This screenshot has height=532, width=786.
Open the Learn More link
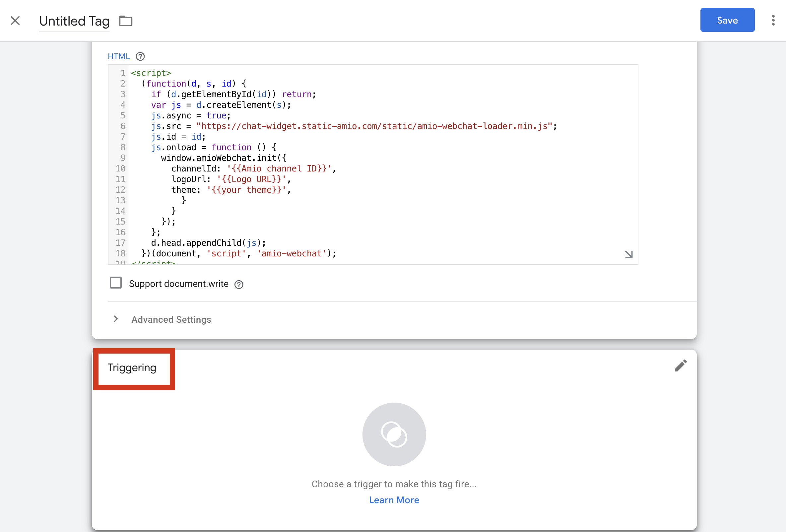point(394,500)
